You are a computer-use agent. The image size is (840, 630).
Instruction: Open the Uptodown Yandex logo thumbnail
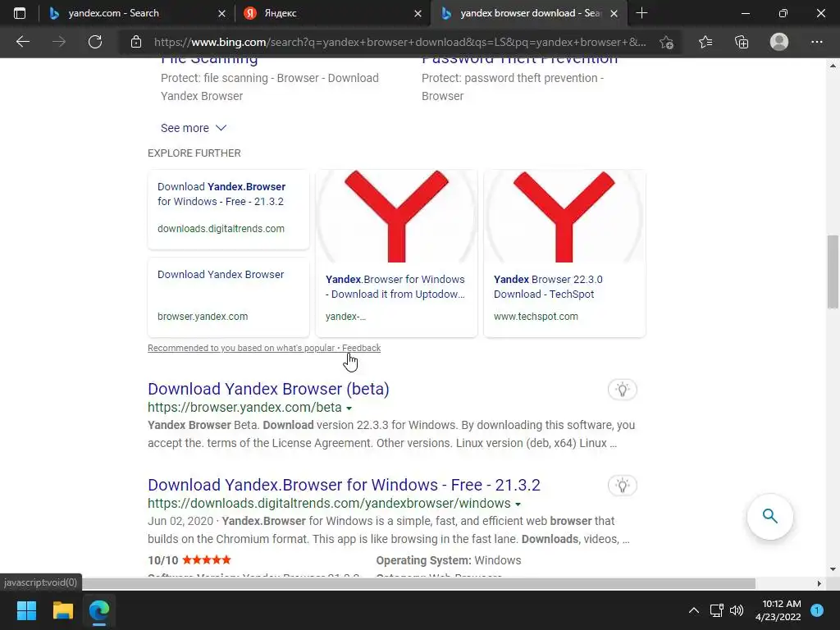[396, 217]
